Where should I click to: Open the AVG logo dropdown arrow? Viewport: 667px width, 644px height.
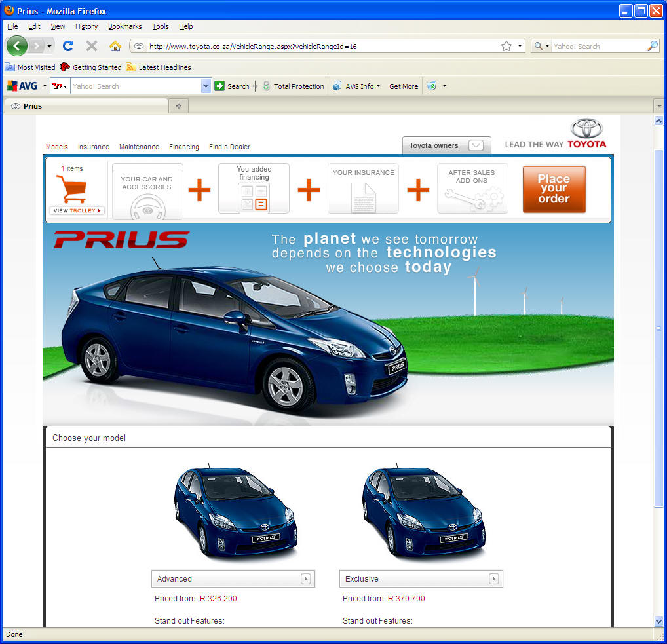coord(45,86)
